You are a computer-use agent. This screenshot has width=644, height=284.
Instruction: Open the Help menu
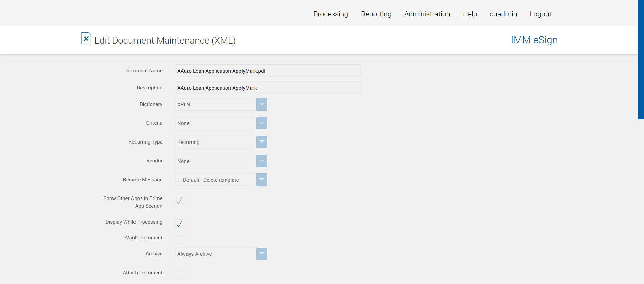470,14
